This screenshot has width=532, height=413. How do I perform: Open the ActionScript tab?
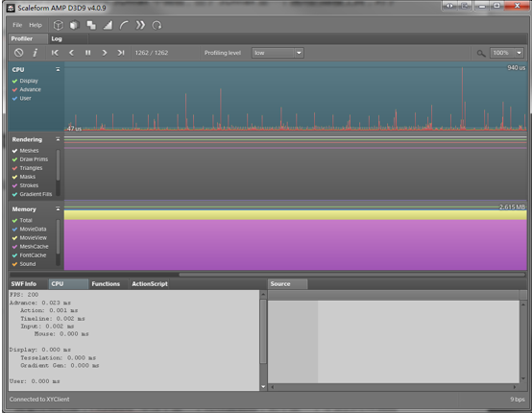[150, 284]
